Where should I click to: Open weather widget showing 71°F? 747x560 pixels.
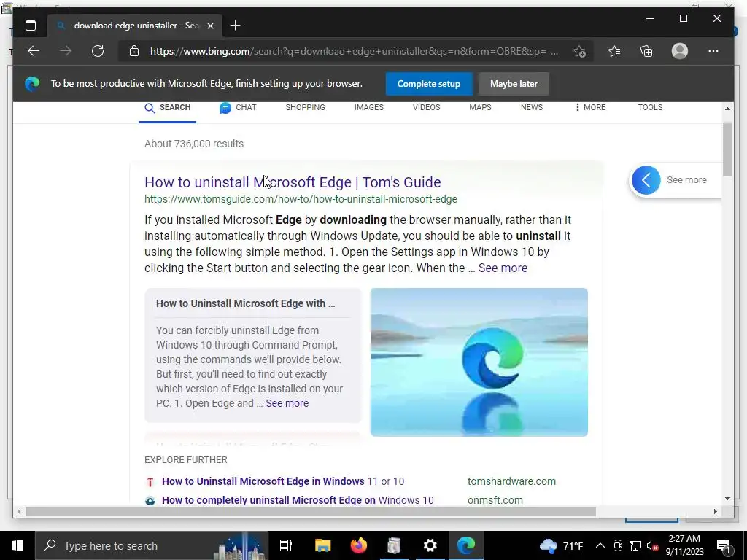click(x=561, y=545)
